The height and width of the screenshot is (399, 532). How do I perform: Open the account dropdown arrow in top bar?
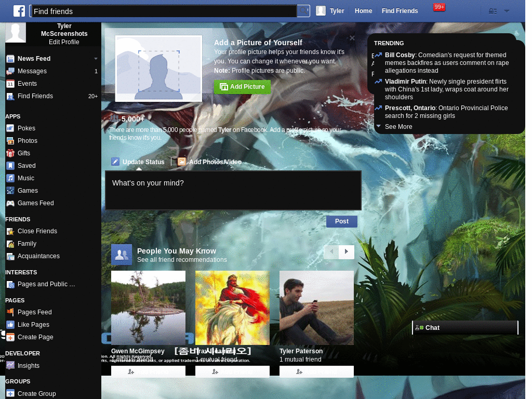(507, 11)
